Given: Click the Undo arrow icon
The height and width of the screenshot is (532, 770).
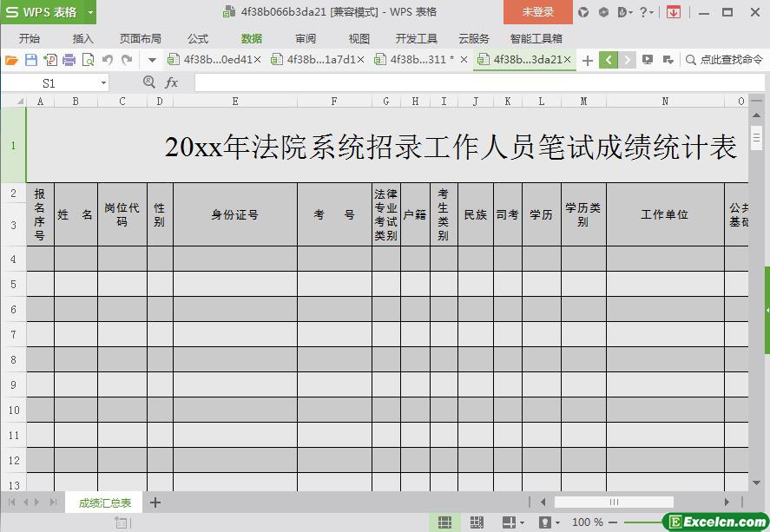Looking at the screenshot, I should pyautogui.click(x=108, y=60).
